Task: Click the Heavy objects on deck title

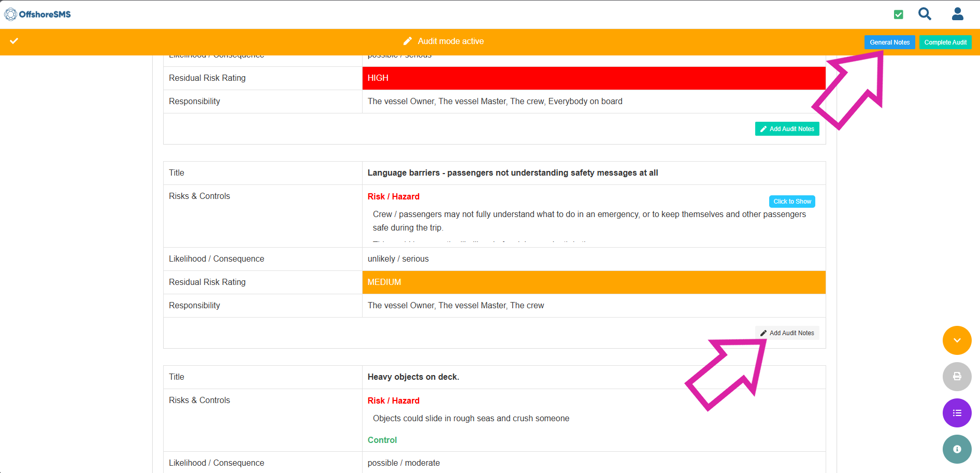Action: point(413,377)
